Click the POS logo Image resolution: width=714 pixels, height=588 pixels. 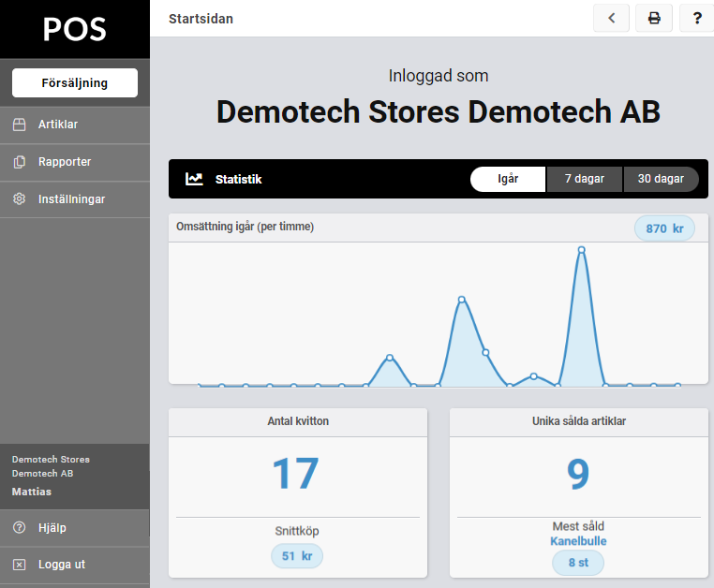point(75,29)
